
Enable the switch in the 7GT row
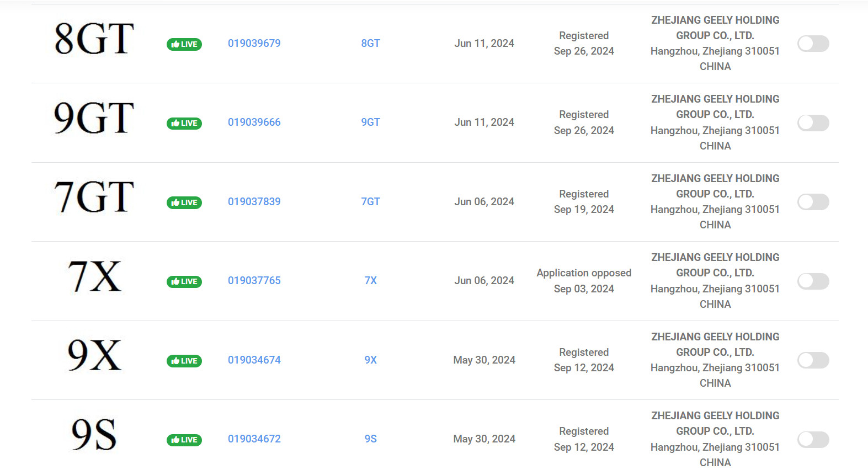(813, 202)
